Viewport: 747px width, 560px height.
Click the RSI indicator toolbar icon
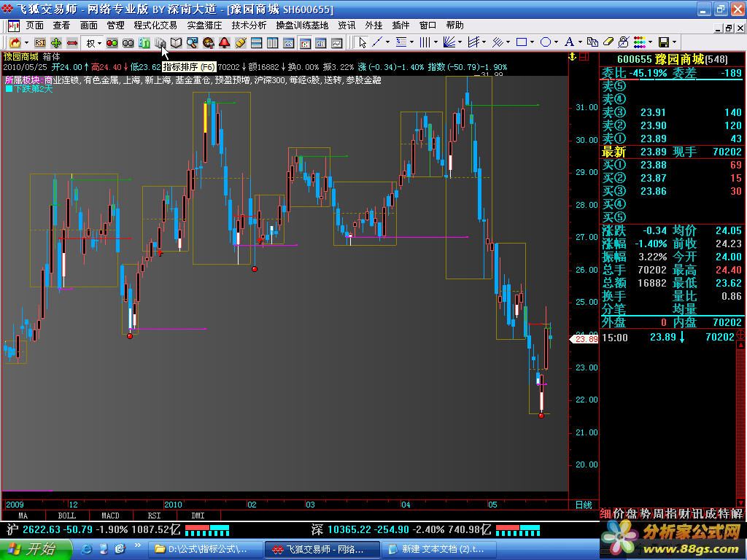click(x=40, y=43)
